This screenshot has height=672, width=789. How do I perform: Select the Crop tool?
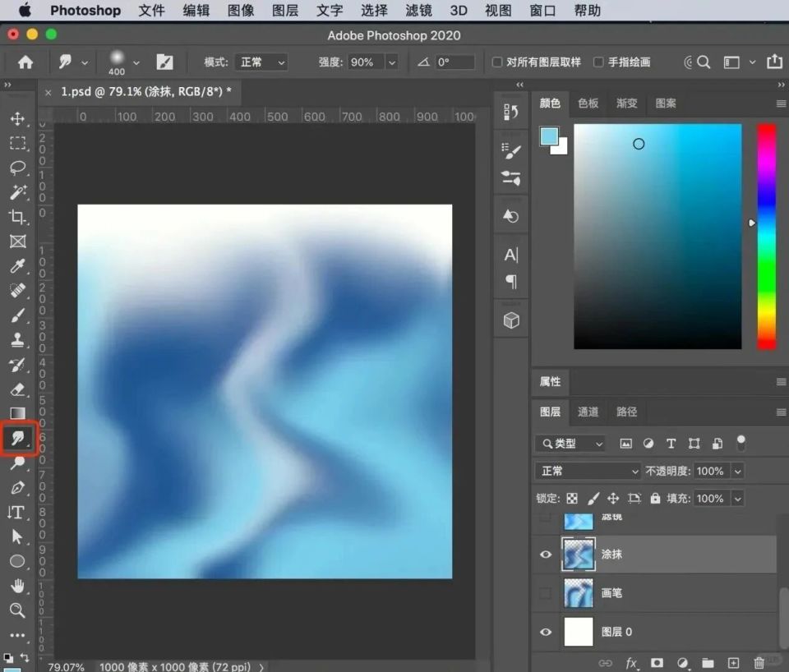(x=17, y=217)
